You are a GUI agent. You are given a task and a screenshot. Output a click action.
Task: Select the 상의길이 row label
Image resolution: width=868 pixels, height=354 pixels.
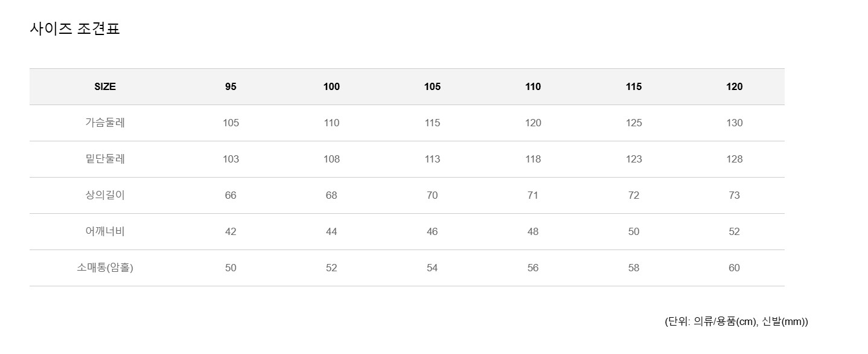click(105, 195)
